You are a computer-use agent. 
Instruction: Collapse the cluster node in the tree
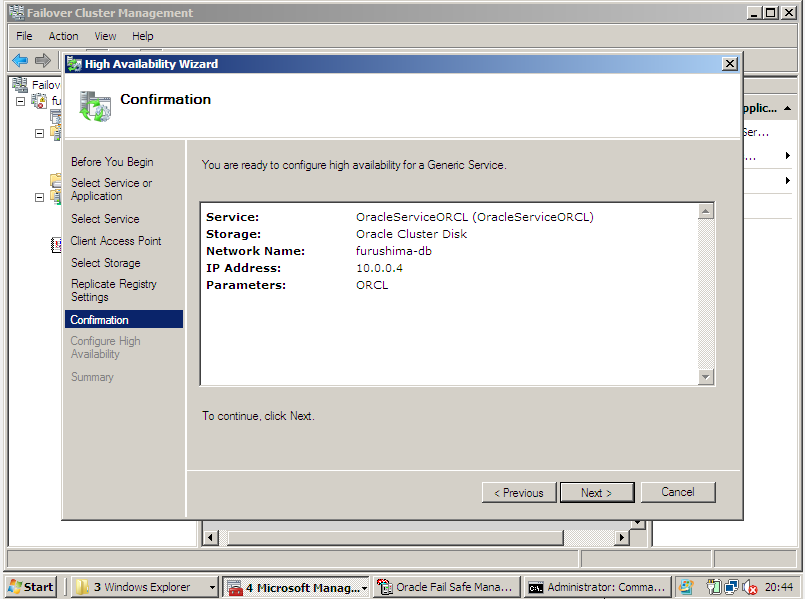tap(19, 99)
